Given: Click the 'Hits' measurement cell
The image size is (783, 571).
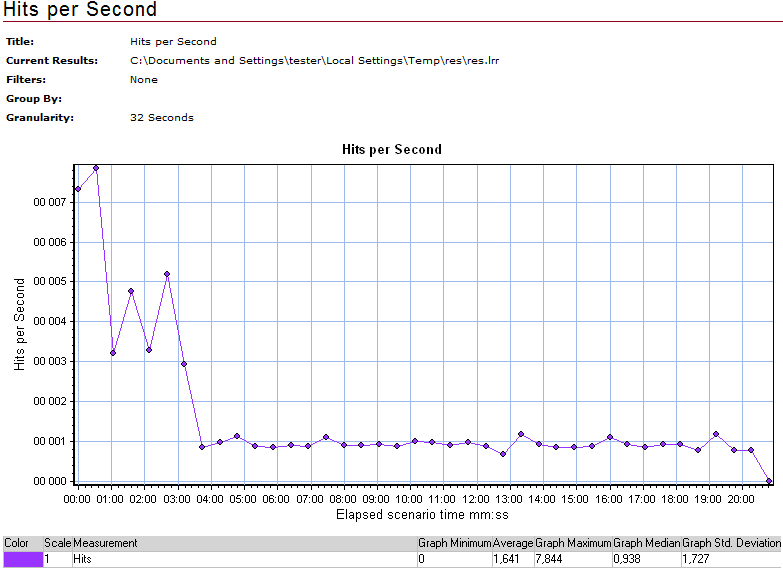Looking at the screenshot, I should (x=245, y=559).
